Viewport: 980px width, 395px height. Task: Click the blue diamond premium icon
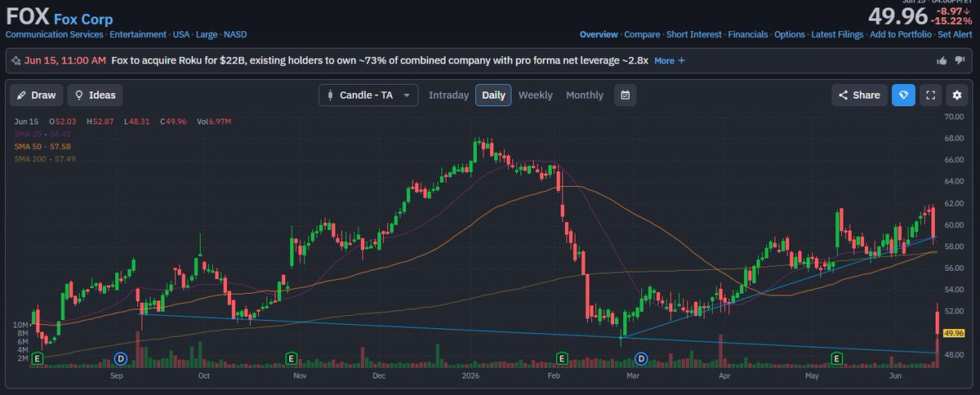903,95
